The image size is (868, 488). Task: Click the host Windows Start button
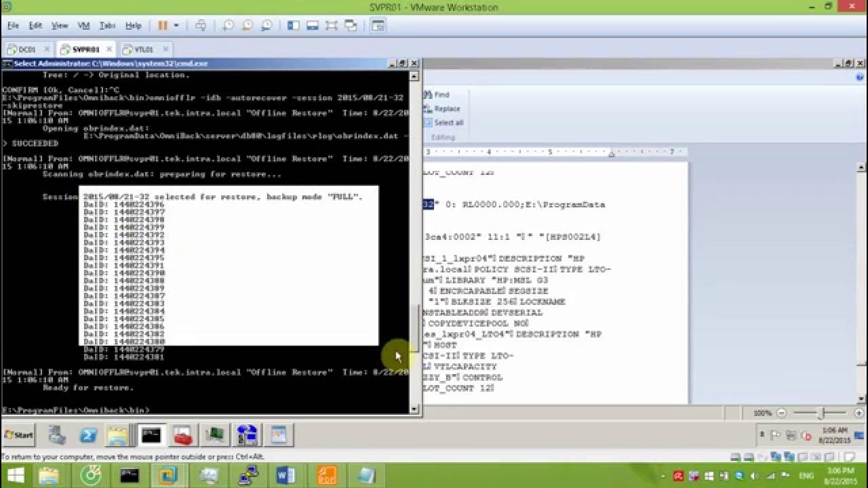(15, 475)
